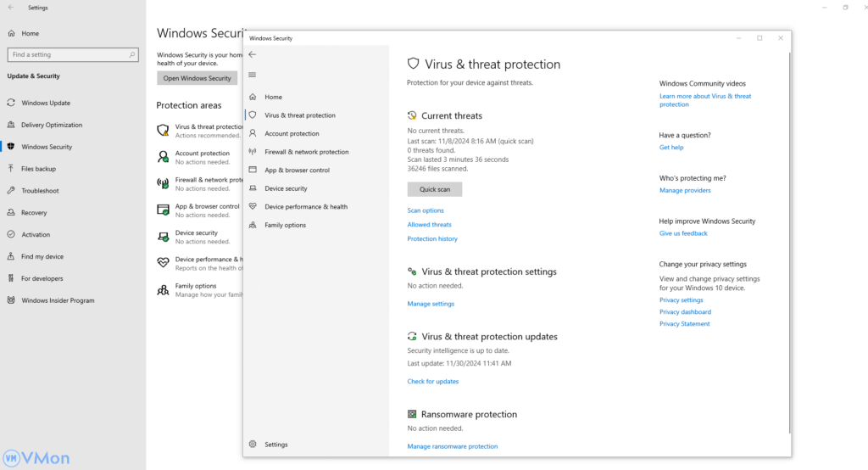Open Privacy Statement link
The width and height of the screenshot is (868, 470).
684,324
